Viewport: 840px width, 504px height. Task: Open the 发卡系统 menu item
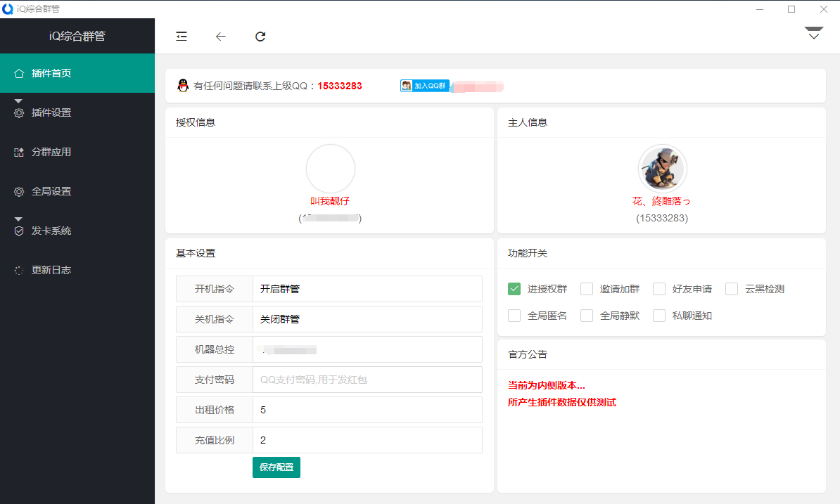[77, 231]
